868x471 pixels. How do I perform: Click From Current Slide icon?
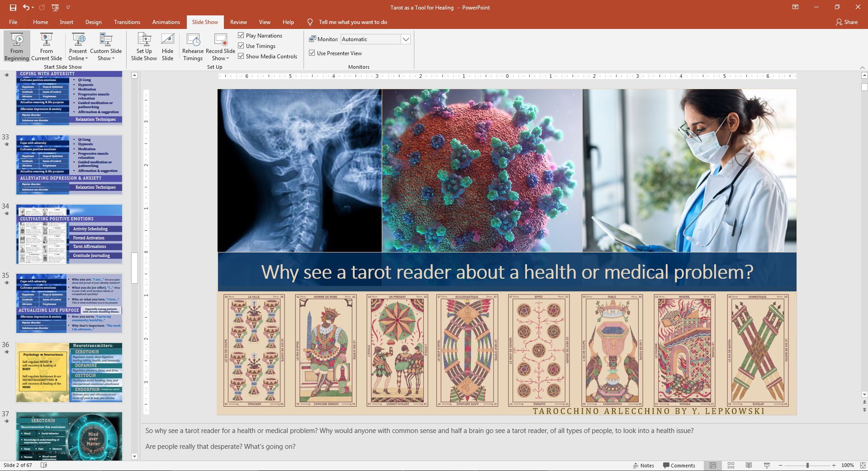46,40
